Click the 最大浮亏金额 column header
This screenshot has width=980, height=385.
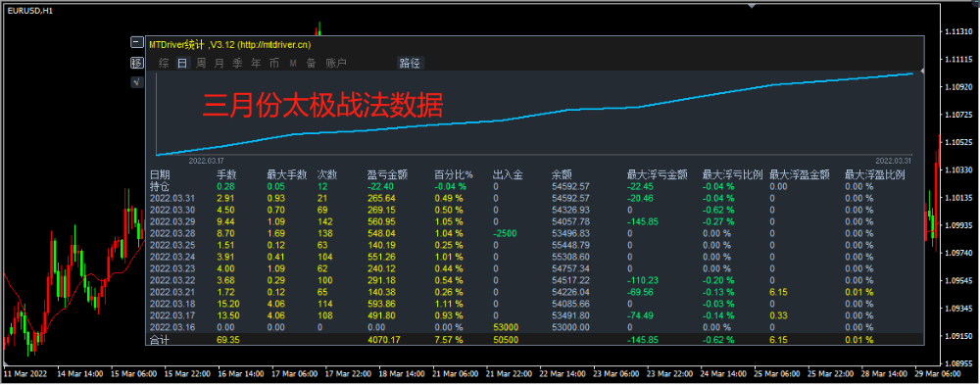[658, 175]
